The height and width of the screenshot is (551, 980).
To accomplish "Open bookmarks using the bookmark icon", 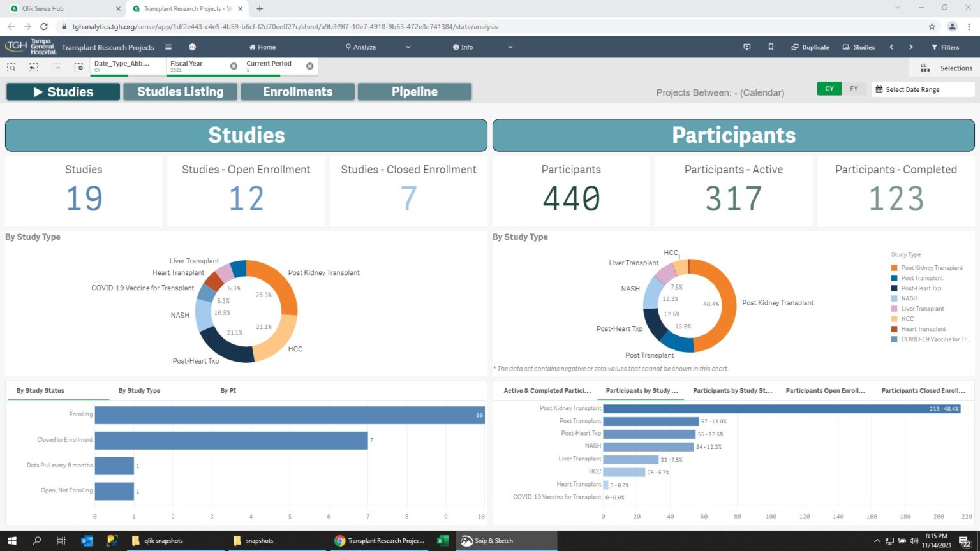I will [771, 47].
